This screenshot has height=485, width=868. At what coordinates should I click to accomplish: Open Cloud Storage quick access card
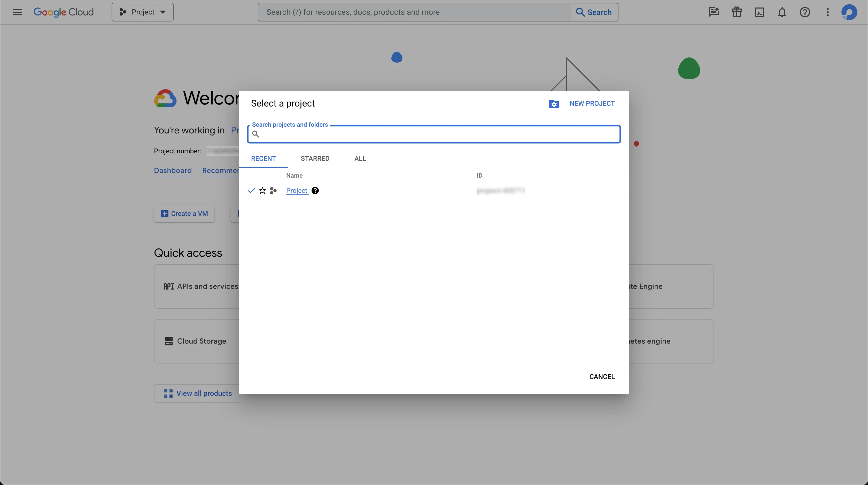click(x=197, y=341)
